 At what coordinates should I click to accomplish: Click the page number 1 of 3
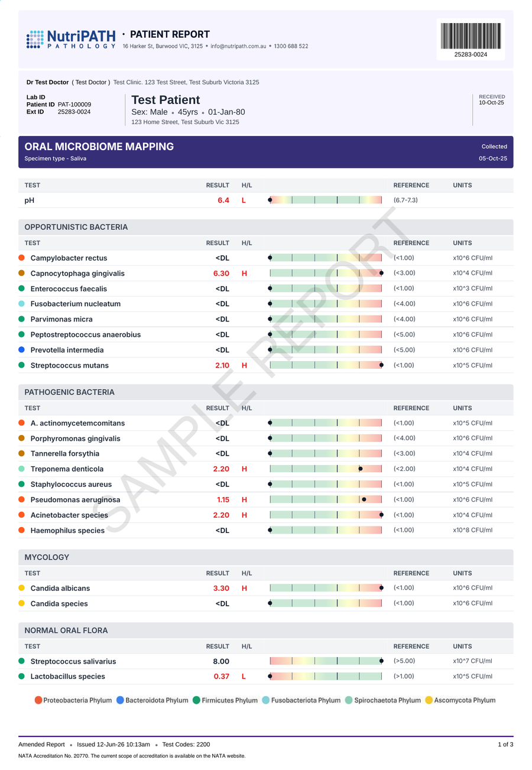[x=505, y=745]
